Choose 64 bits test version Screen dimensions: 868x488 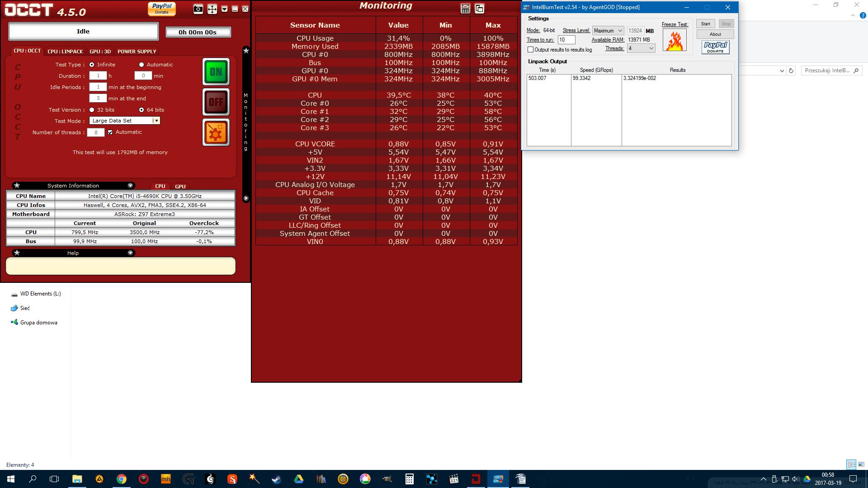click(x=142, y=110)
